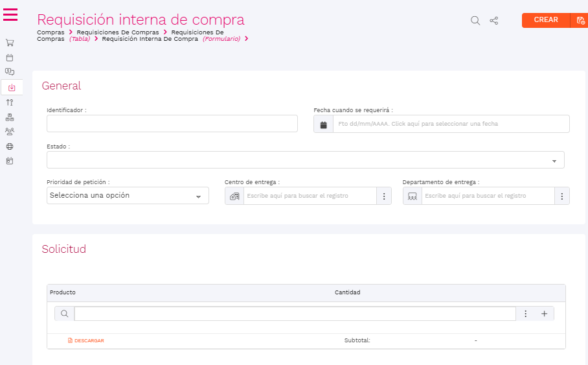Image resolution: width=588 pixels, height=365 pixels.
Task: Navigate to Requisiciones De Compras breadcrumb
Action: [118, 32]
